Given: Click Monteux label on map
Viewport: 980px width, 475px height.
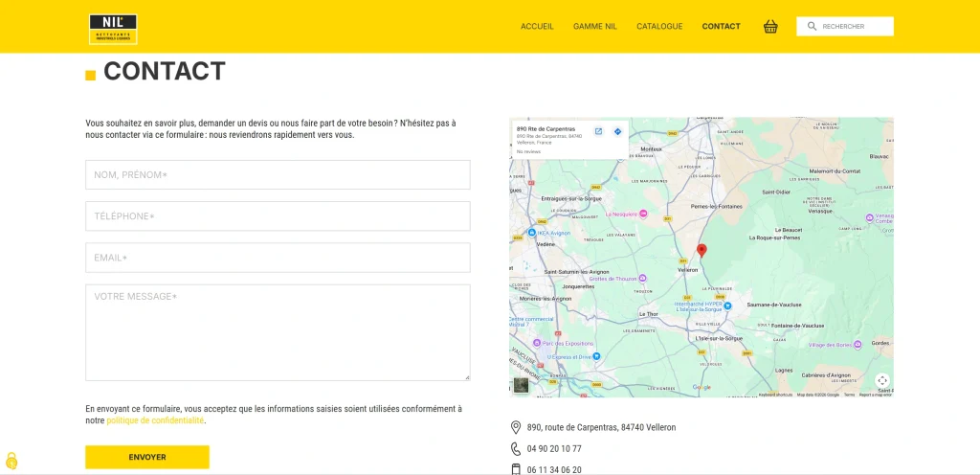Looking at the screenshot, I should (x=651, y=149).
